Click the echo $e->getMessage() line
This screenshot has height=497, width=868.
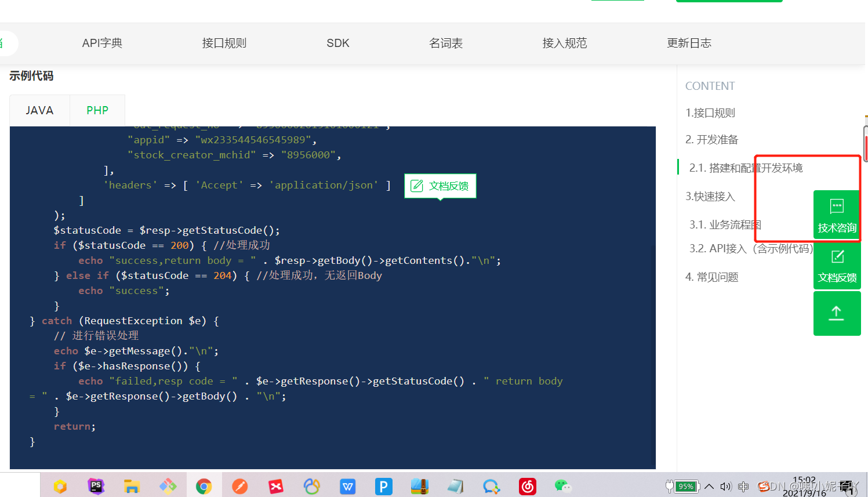(x=136, y=351)
